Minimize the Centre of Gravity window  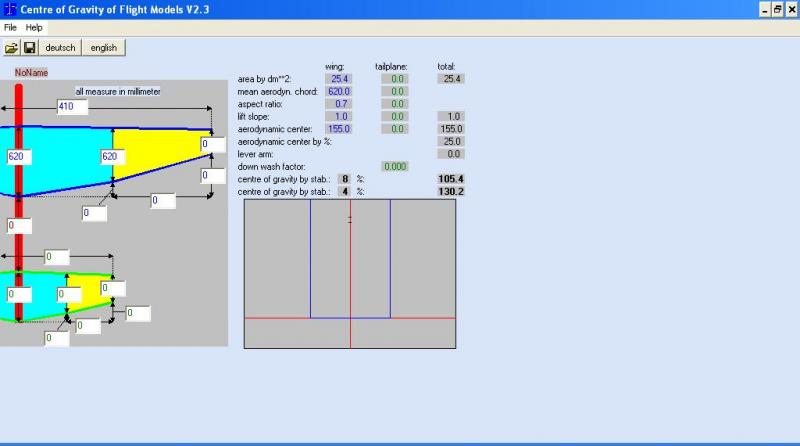[763, 9]
